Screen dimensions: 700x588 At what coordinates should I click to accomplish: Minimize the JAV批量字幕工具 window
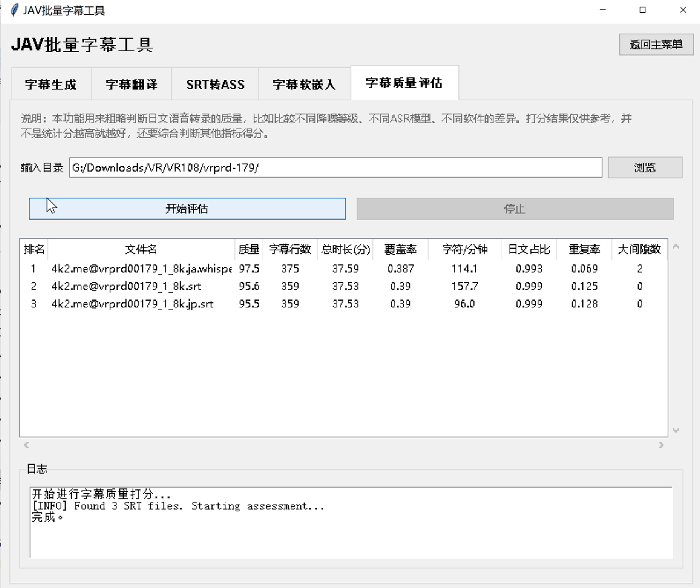pos(602,10)
